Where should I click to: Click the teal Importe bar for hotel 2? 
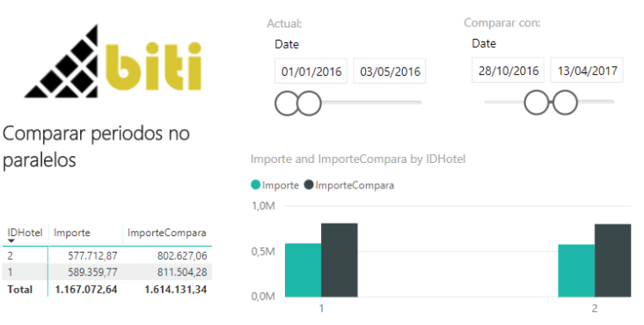point(576,270)
